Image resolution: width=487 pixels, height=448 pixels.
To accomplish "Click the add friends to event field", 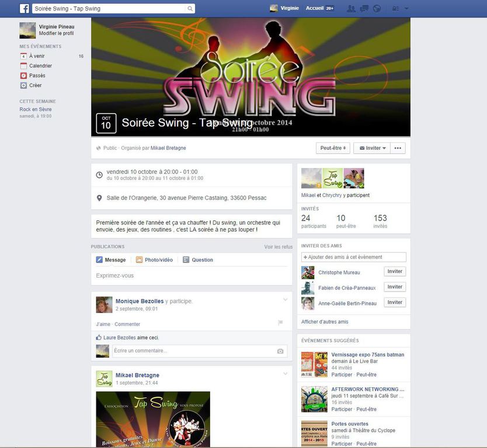I will tap(353, 257).
